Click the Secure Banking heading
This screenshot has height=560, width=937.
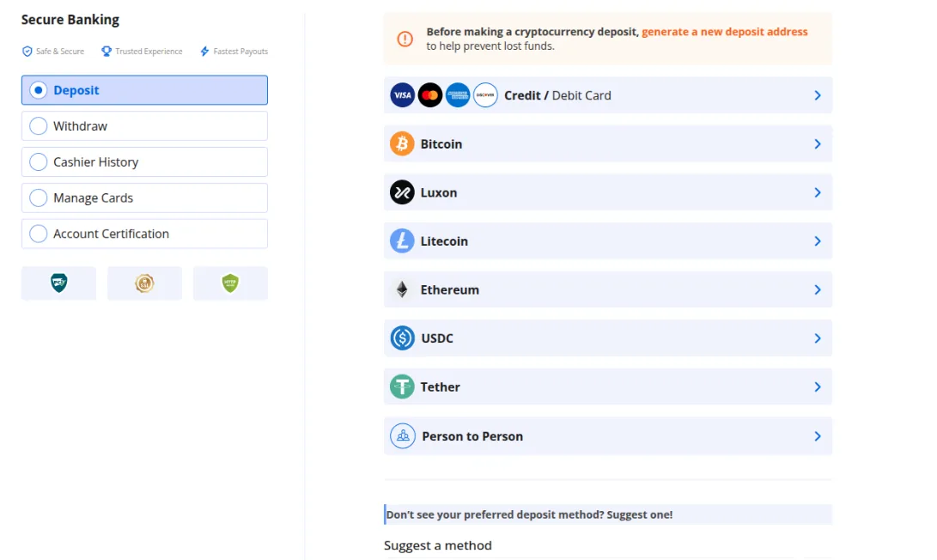point(70,20)
